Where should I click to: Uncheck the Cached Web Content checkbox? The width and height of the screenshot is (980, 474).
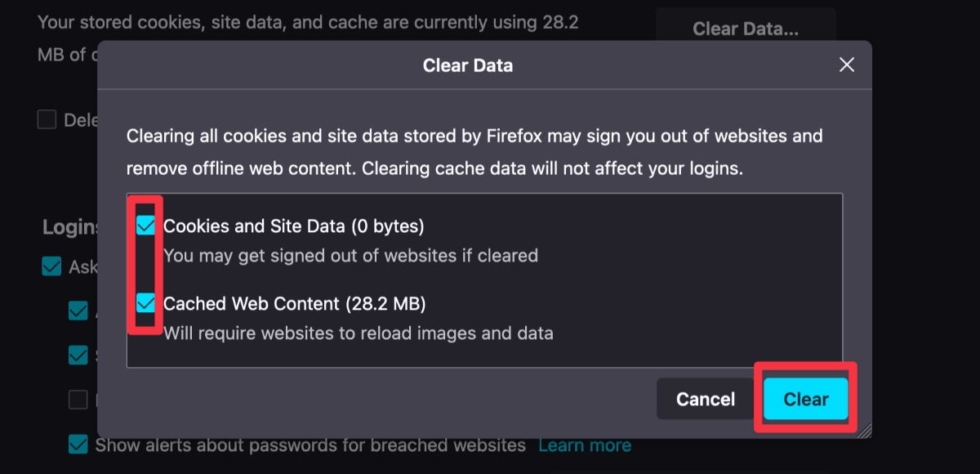(145, 303)
